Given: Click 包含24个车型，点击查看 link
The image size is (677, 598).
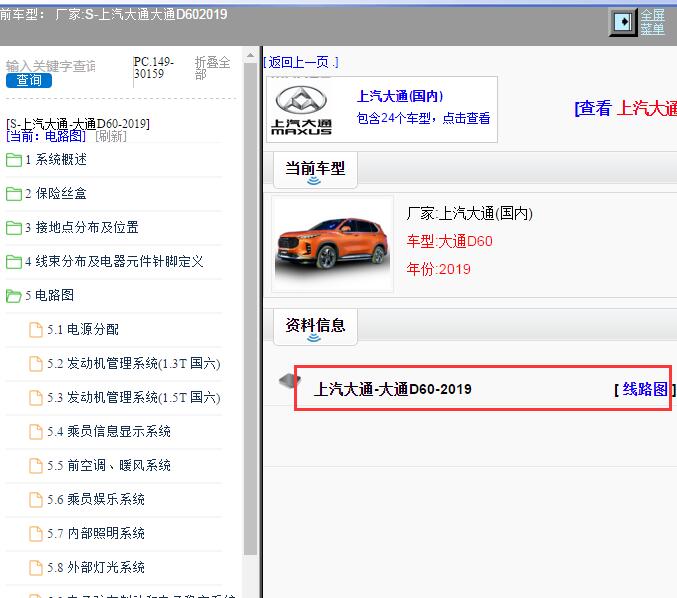Looking at the screenshot, I should 424,118.
